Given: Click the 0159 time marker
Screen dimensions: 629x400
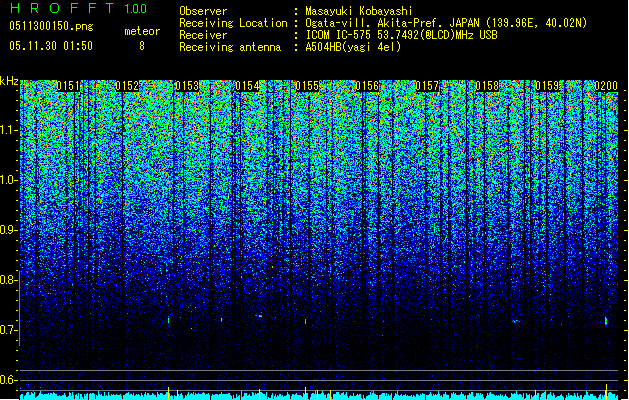Looking at the screenshot, I should click(547, 86).
